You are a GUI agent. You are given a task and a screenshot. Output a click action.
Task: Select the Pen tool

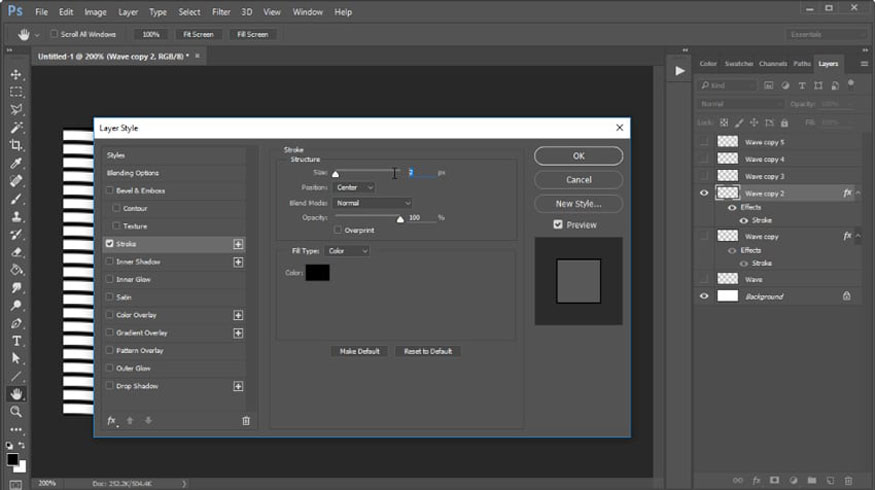tap(16, 324)
